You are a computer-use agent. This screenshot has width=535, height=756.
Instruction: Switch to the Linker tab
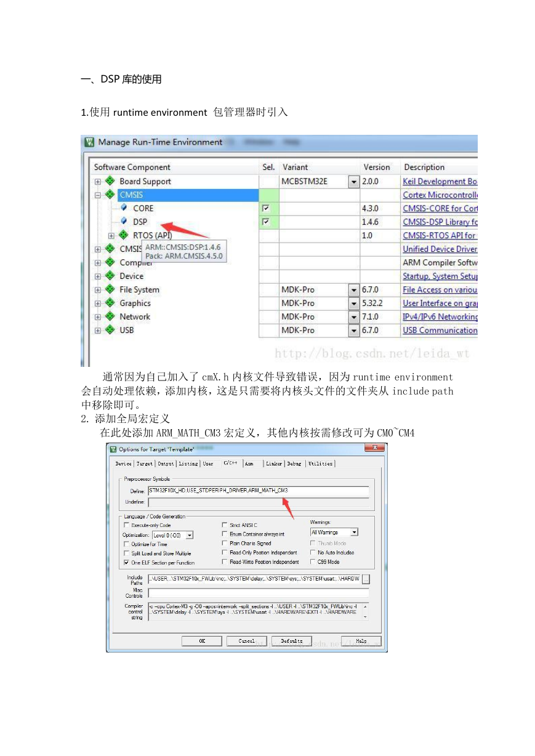tap(274, 464)
